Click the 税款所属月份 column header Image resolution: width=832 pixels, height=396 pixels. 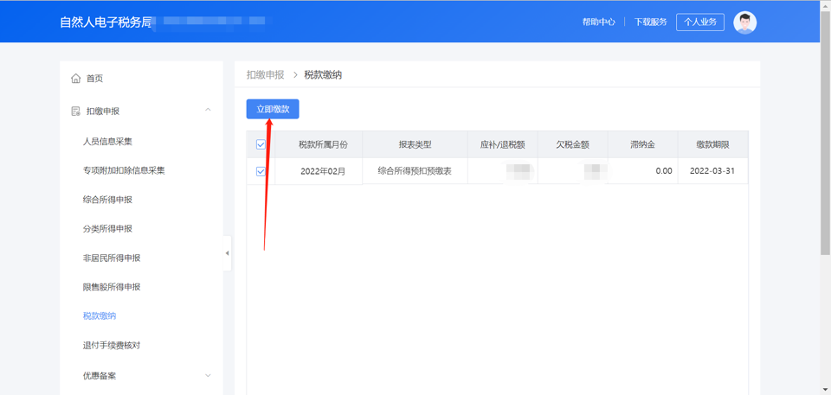[323, 145]
